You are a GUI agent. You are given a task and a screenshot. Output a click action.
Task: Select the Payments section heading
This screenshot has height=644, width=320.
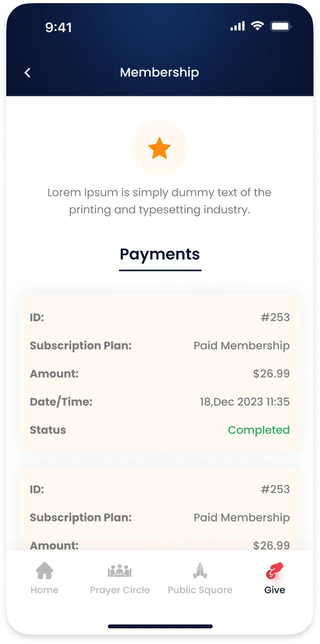pos(160,254)
